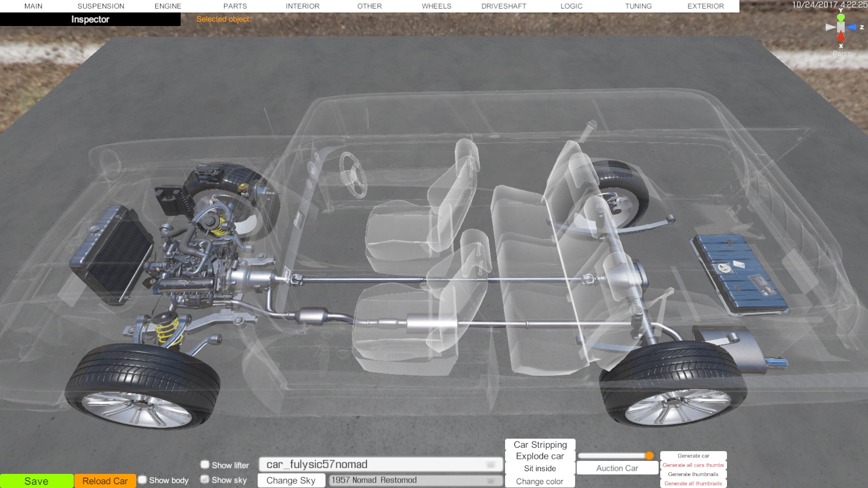Open the car_fulysic57nomad dropdown
This screenshot has width=868, height=488.
pyautogui.click(x=381, y=465)
